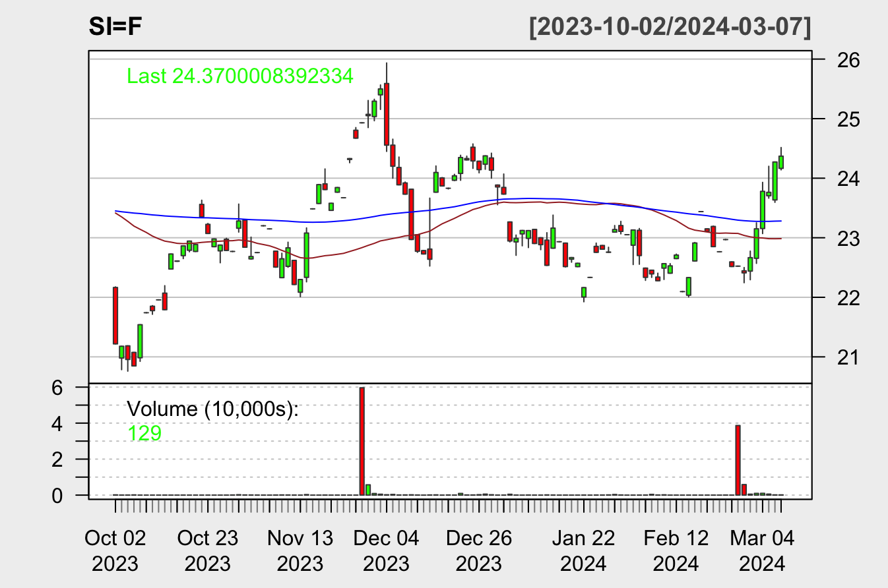This screenshot has width=888, height=588.
Task: Click the red volume spike before Mar 04
Action: (738, 460)
